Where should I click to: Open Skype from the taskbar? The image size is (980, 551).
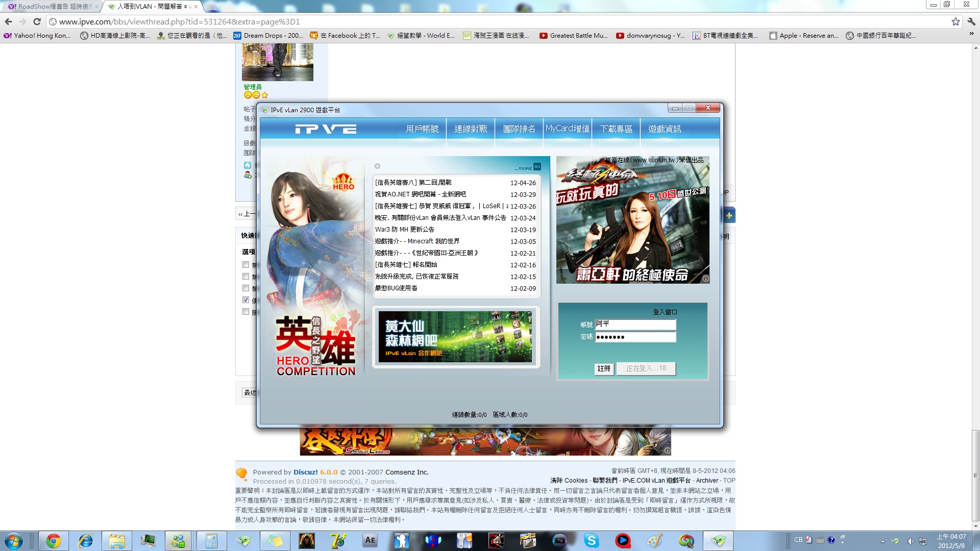pos(591,540)
